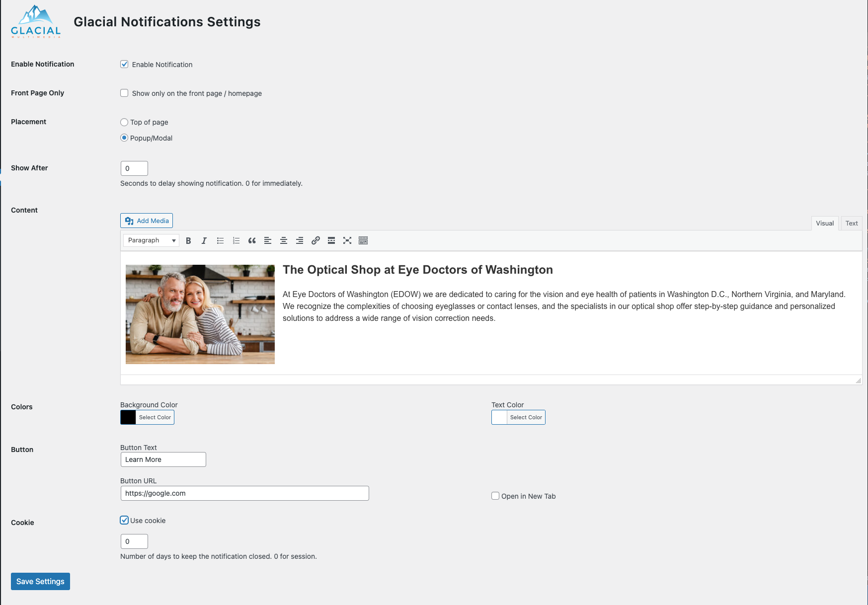Apply italic formatting
Screen dimensions: 868x605
pyautogui.click(x=204, y=240)
